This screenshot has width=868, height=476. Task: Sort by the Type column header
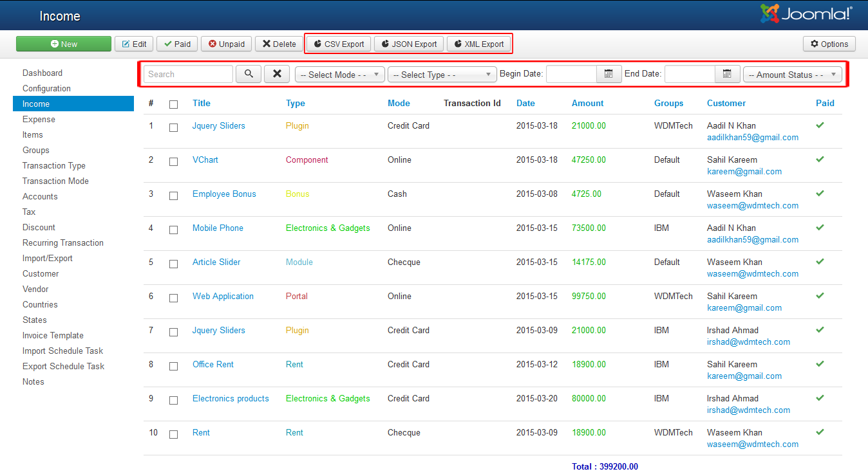[296, 103]
